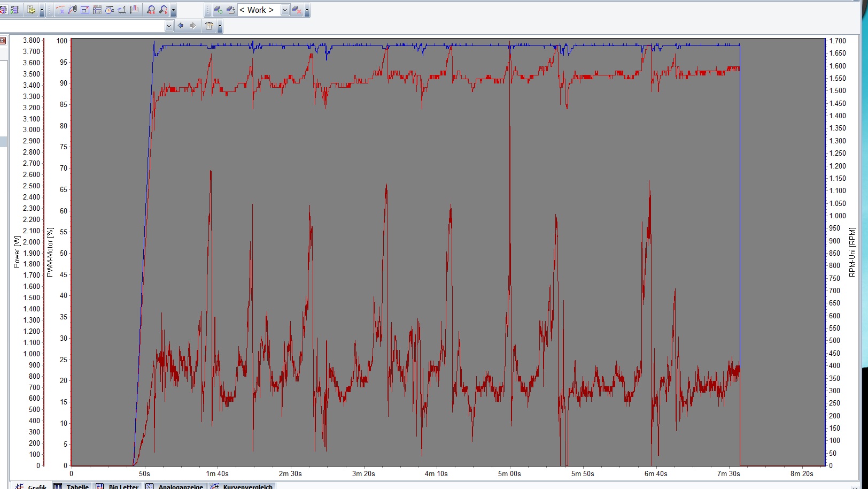The width and height of the screenshot is (868, 489).
Task: Click the second icon in the top-left toolbar
Action: pos(14,10)
